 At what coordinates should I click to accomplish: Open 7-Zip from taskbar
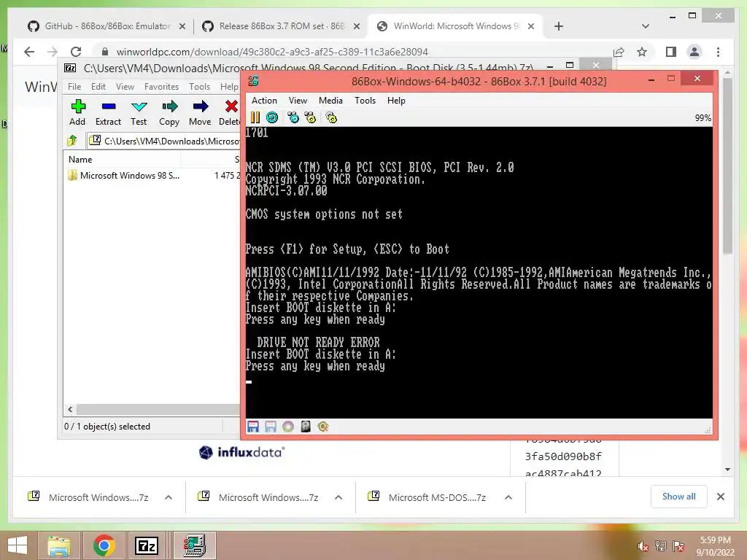[147, 545]
